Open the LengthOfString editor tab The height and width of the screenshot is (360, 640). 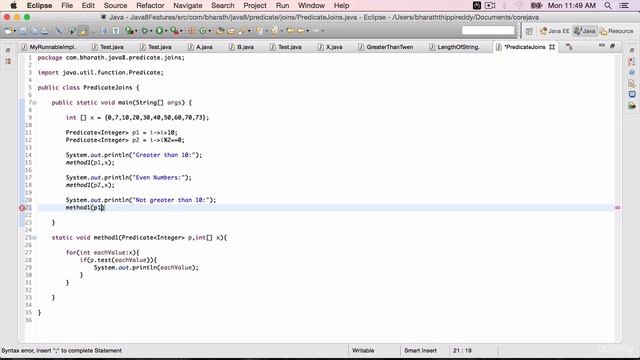[454, 47]
